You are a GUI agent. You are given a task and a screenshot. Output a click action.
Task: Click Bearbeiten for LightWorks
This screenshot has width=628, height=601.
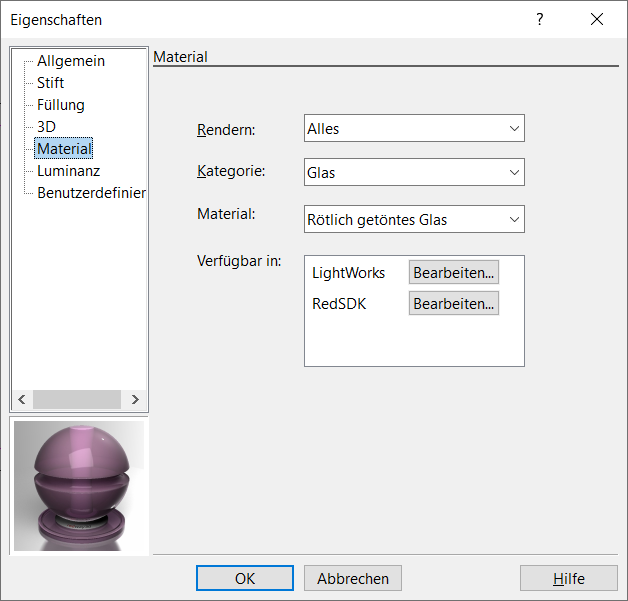453,272
